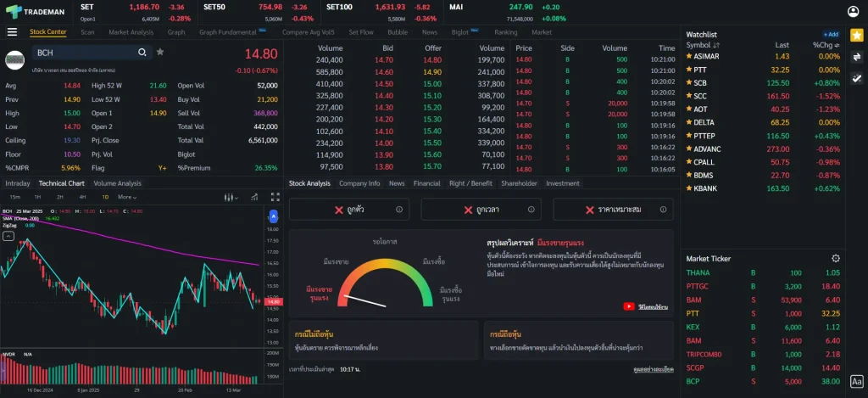Open the hamburger menu beside Stock Center

coord(12,32)
